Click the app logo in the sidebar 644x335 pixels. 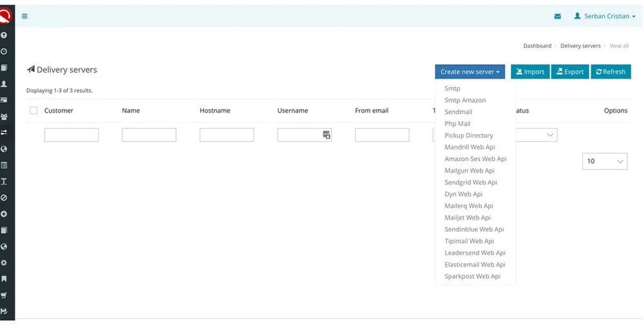(x=5, y=17)
